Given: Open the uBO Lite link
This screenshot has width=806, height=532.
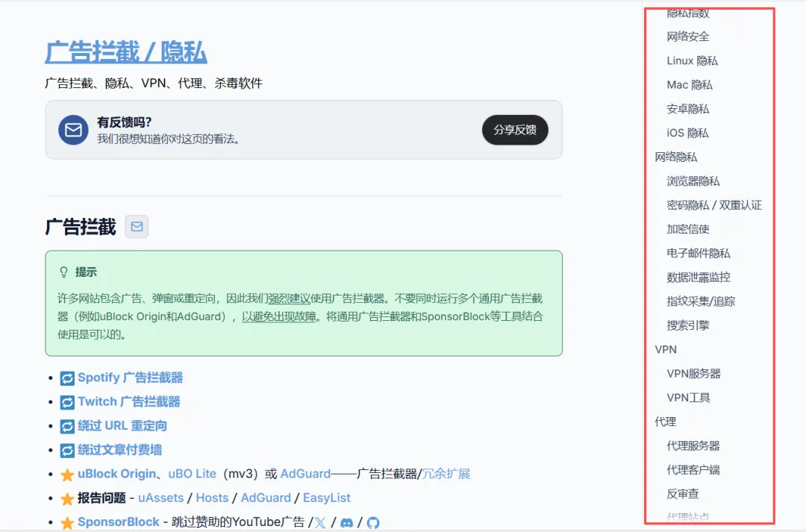Looking at the screenshot, I should click(193, 474).
